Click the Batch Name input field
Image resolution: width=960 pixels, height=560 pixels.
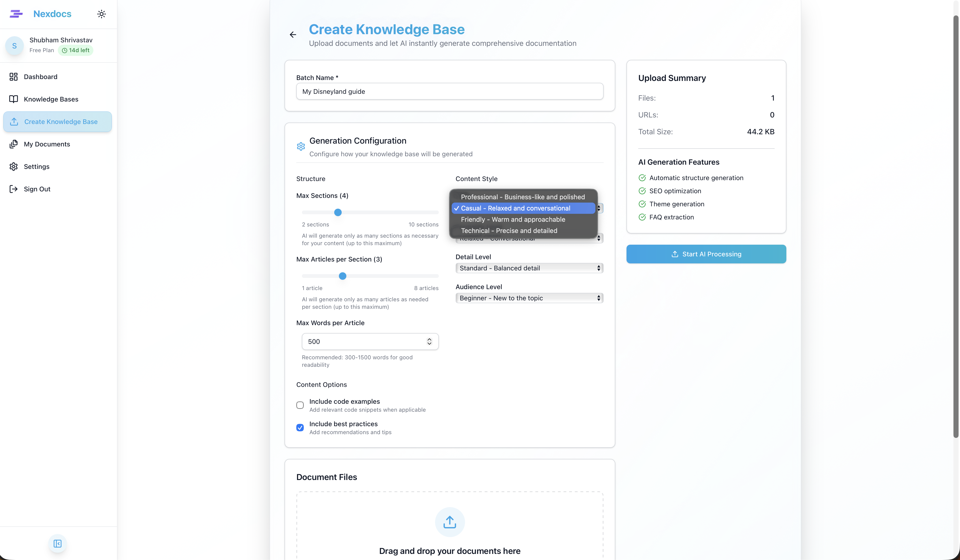(x=450, y=91)
